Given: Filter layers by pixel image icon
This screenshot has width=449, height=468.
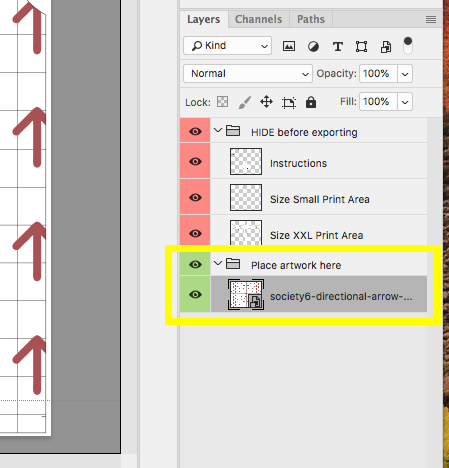Looking at the screenshot, I should [x=289, y=46].
